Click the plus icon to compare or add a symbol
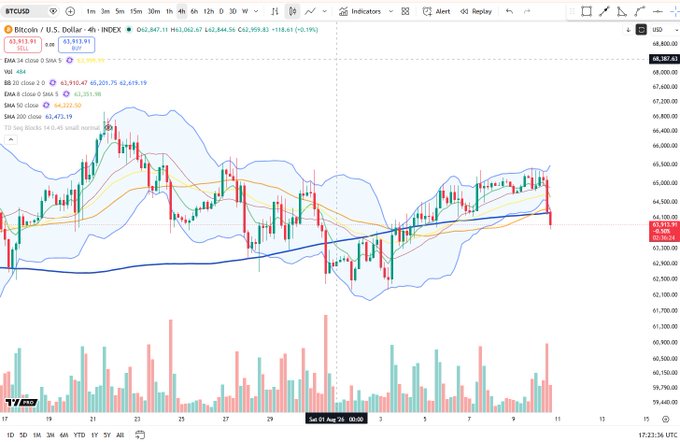 pos(70,11)
